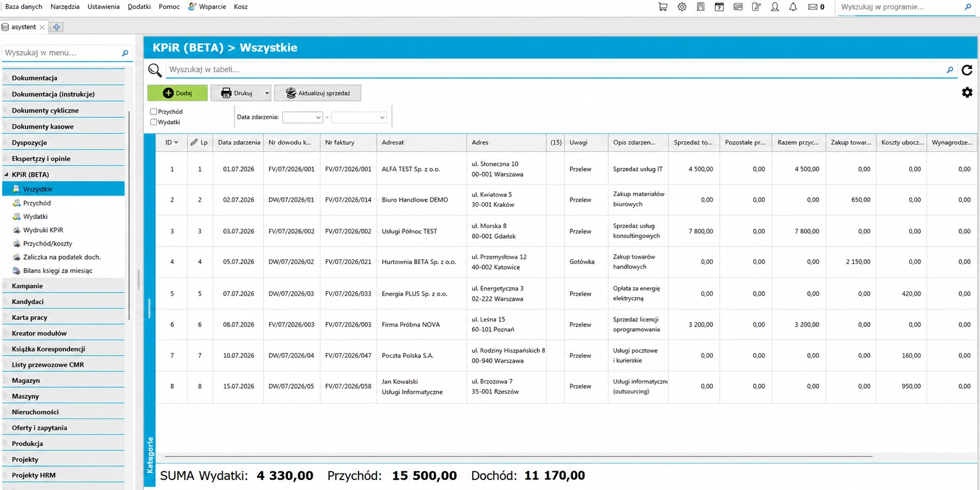Image resolution: width=980 pixels, height=490 pixels.
Task: Click the bookmark/book icon in top toolbar
Action: click(700, 7)
